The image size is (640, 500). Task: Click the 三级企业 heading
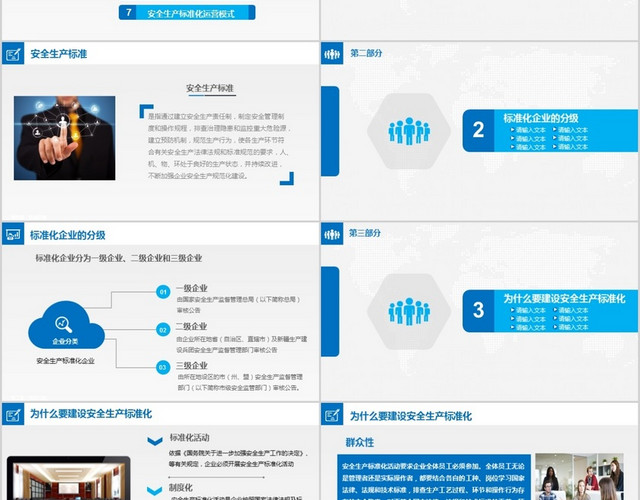coord(191,365)
